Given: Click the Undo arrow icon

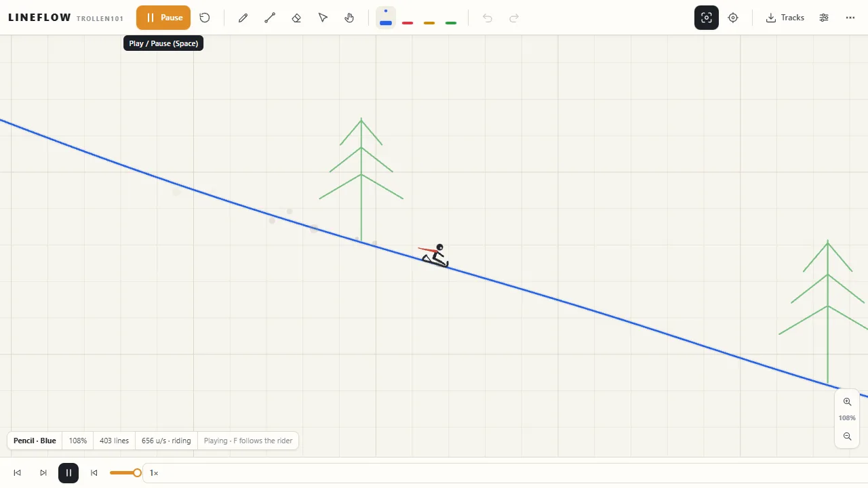Looking at the screenshot, I should [488, 18].
